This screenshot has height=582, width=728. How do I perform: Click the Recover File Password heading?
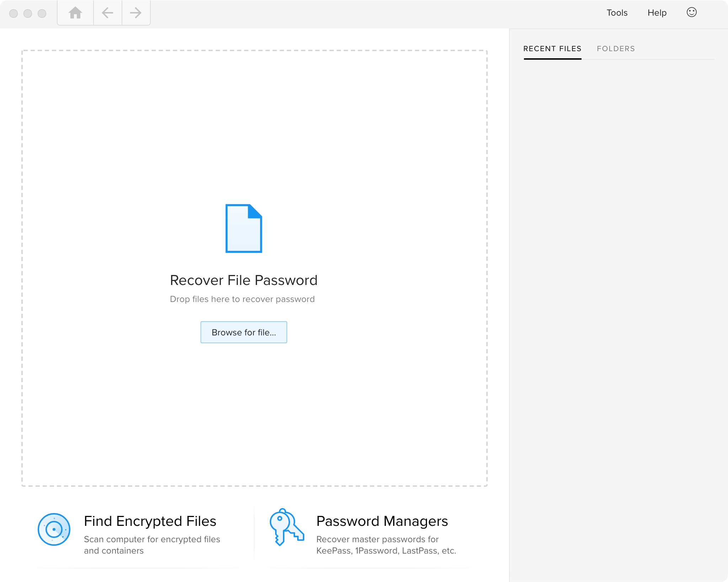point(243,280)
